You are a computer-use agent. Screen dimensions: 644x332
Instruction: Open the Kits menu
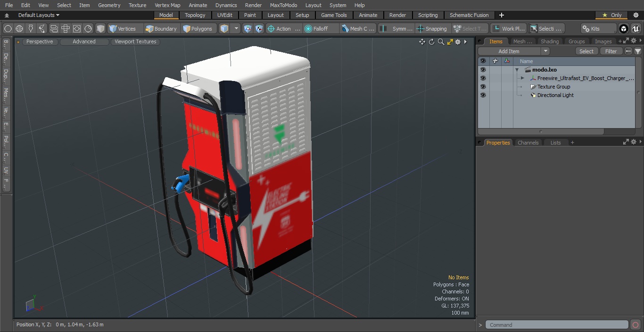(598, 29)
